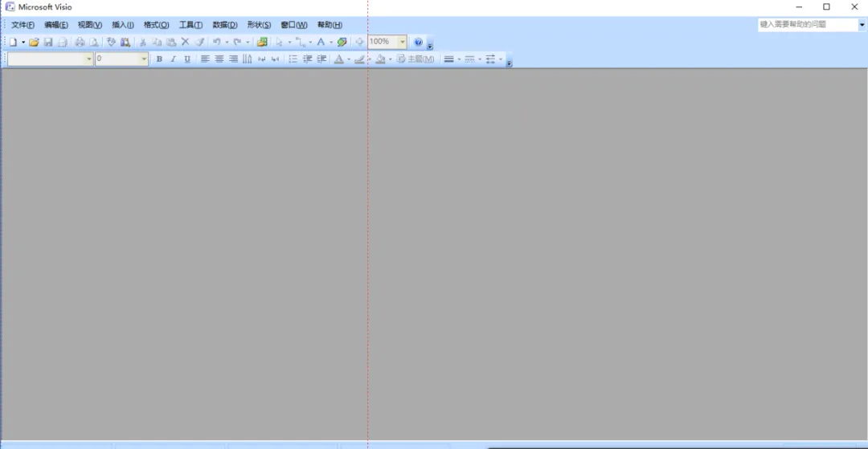The width and height of the screenshot is (868, 449).
Task: Open the help search box dropdown arrow
Action: (x=862, y=25)
